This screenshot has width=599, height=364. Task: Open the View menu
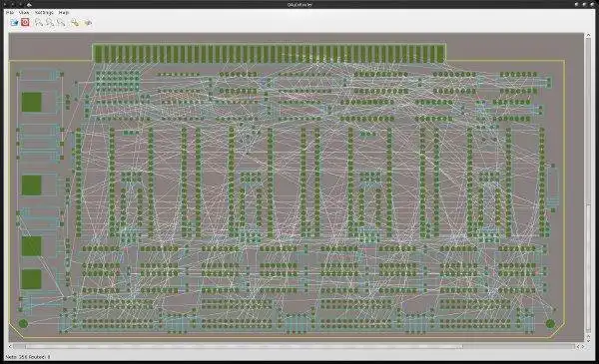pyautogui.click(x=24, y=13)
